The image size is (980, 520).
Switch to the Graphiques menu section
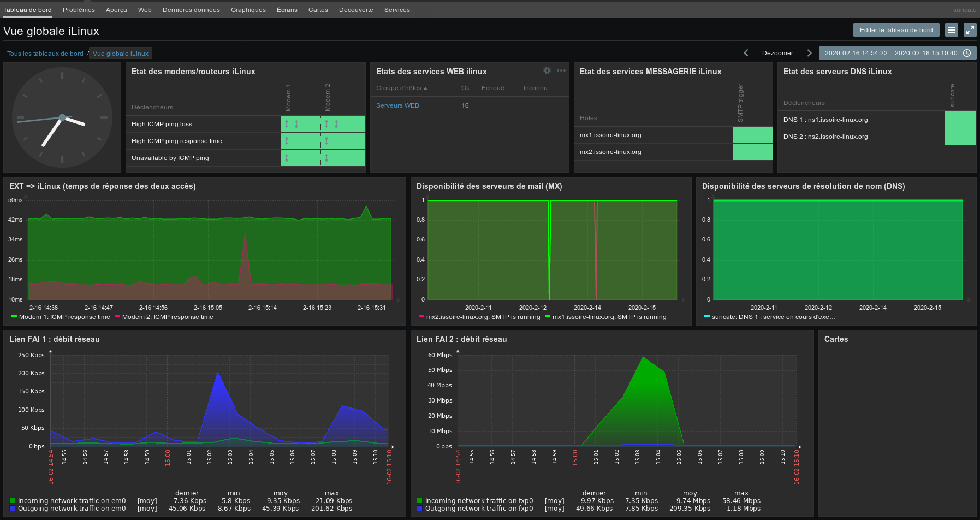coord(248,10)
